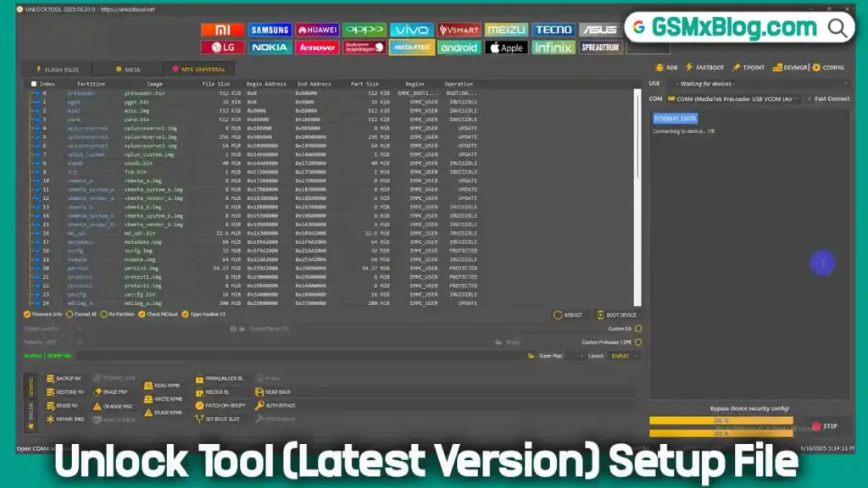
Task: Select the Xiaomi Mi brand logo
Action: click(223, 30)
